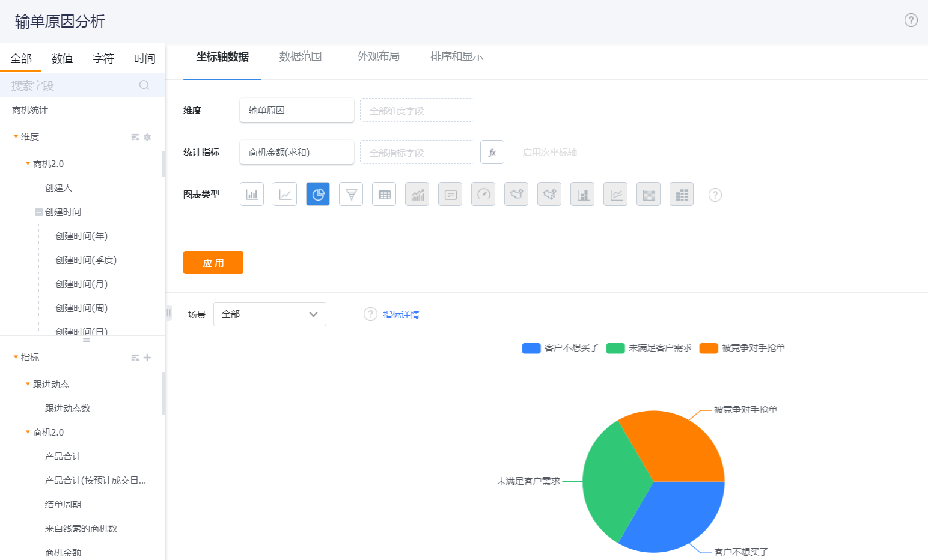Select the heatmap chart type
928x560 pixels.
click(x=649, y=194)
